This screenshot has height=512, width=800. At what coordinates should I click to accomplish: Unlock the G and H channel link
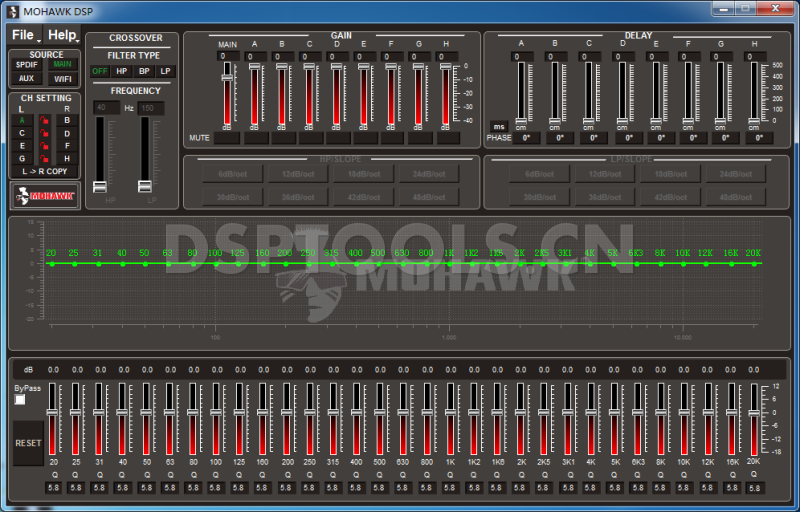(43, 159)
